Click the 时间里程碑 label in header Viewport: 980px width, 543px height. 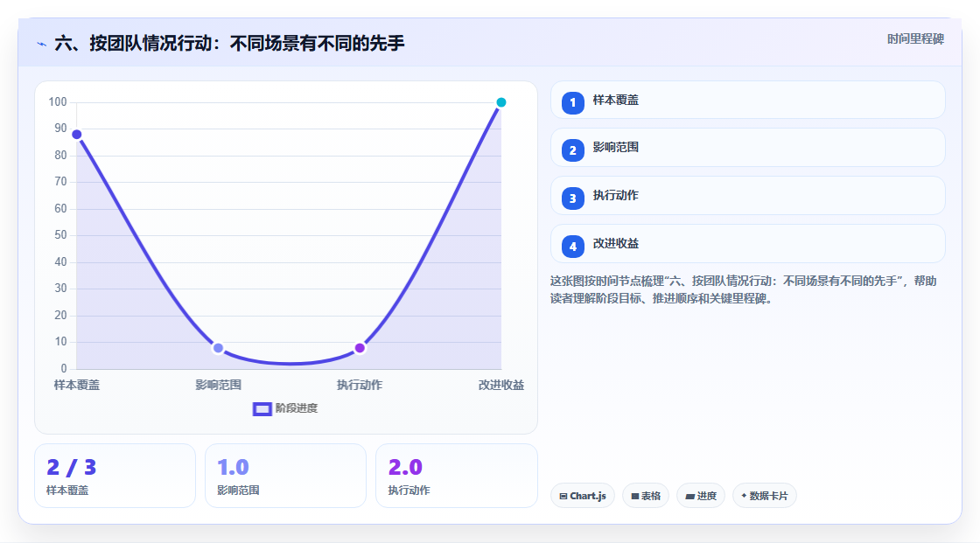point(915,38)
